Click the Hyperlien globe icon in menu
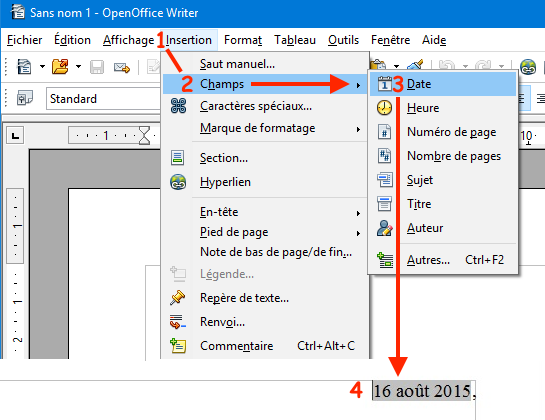 (x=178, y=182)
